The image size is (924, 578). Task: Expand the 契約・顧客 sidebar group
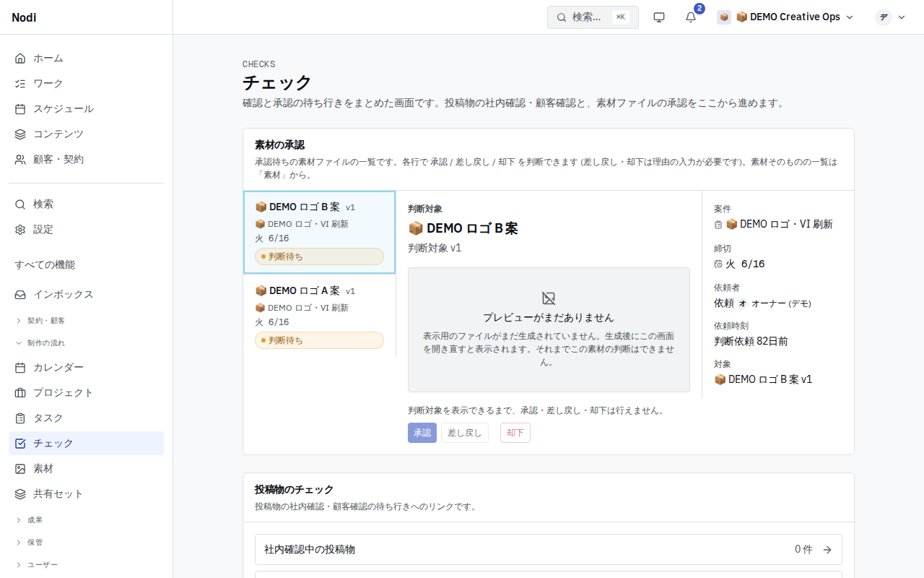pos(86,320)
